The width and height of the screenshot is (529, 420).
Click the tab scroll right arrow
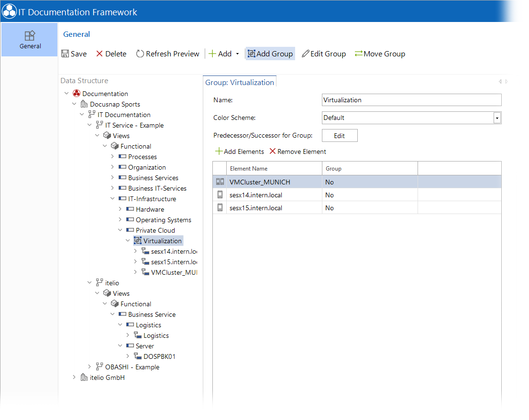tap(507, 81)
